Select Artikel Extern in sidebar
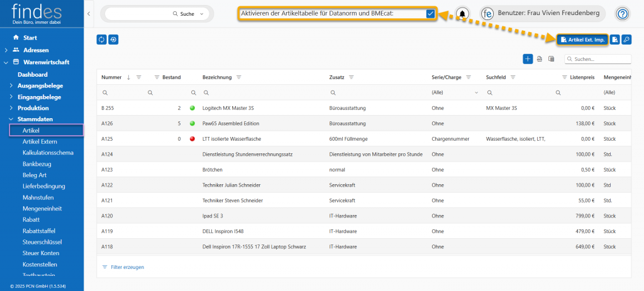Viewport: 644px width, 291px height. (x=40, y=141)
